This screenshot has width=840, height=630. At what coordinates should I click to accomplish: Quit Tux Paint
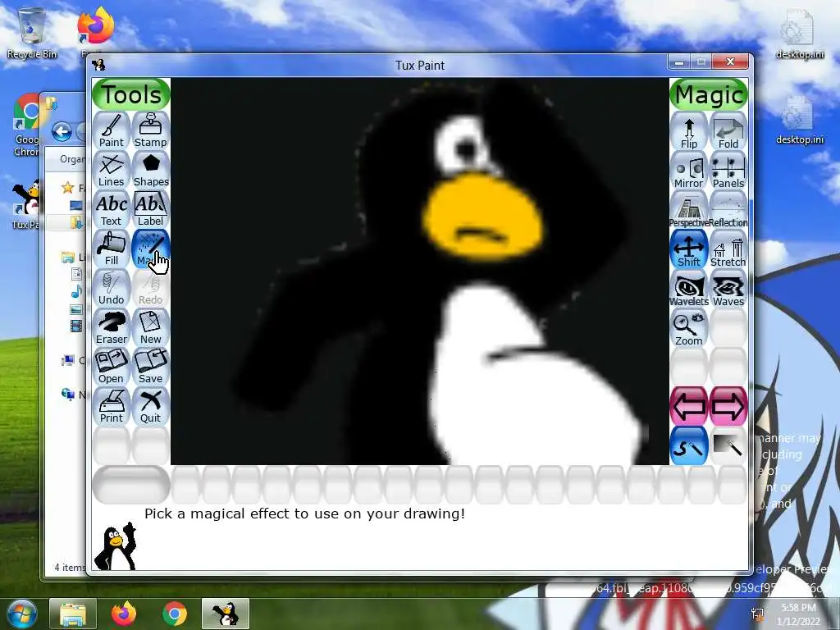point(151,406)
